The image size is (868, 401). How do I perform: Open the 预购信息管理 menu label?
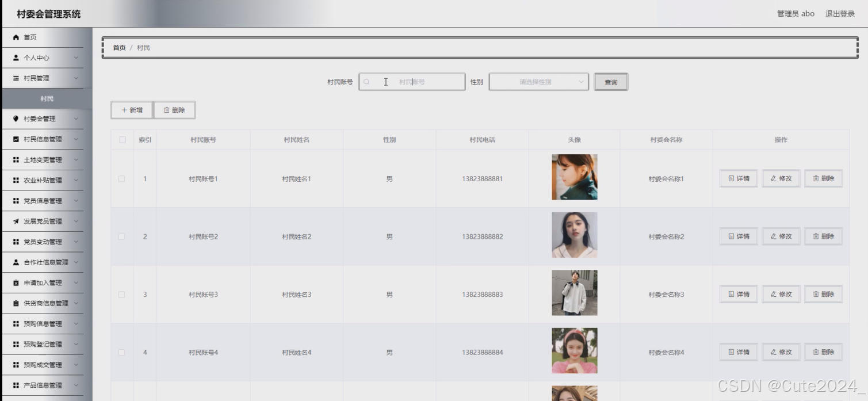(x=43, y=324)
